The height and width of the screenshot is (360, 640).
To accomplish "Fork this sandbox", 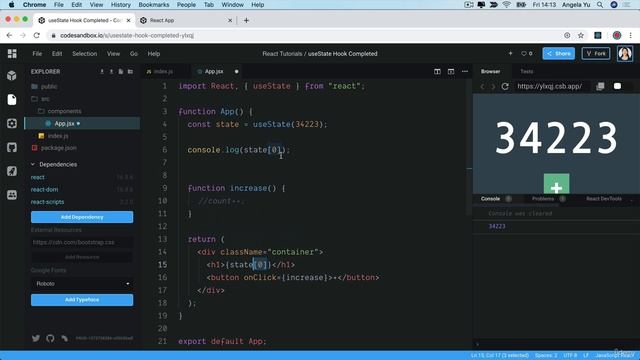I will click(596, 53).
